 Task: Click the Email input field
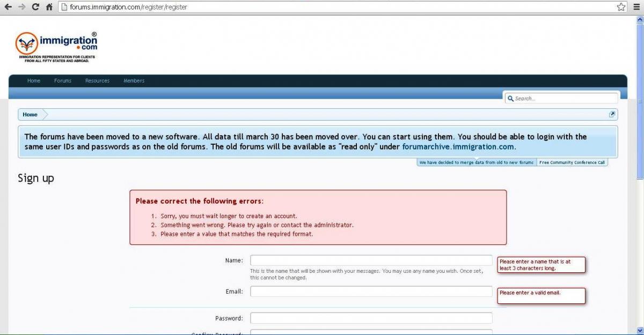tap(371, 292)
